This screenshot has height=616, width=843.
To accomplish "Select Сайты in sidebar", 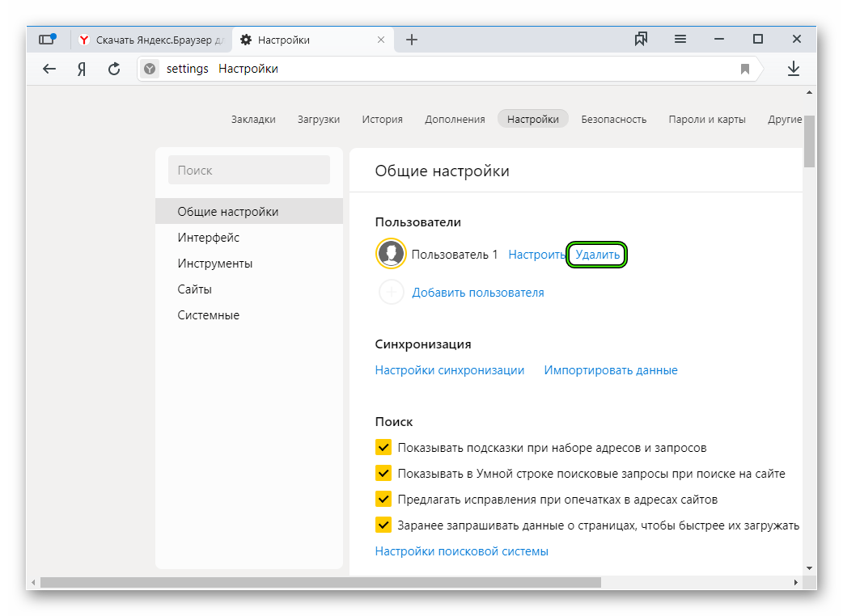I will point(249,289).
